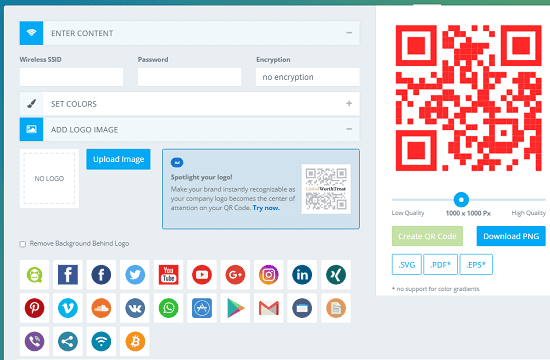Viewport: 550px width, 360px height.
Task: Click the Upload Image button
Action: (x=119, y=159)
